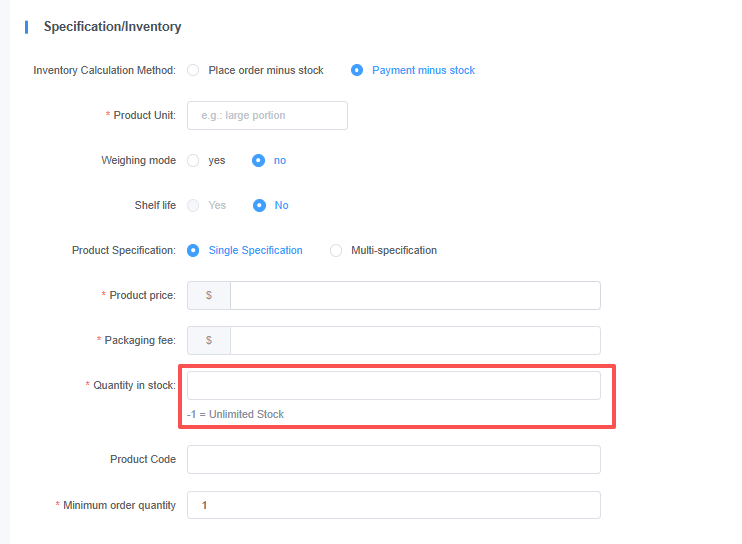This screenshot has height=544, width=742.
Task: Click the dollar prefix of Packaging fee
Action: (209, 341)
